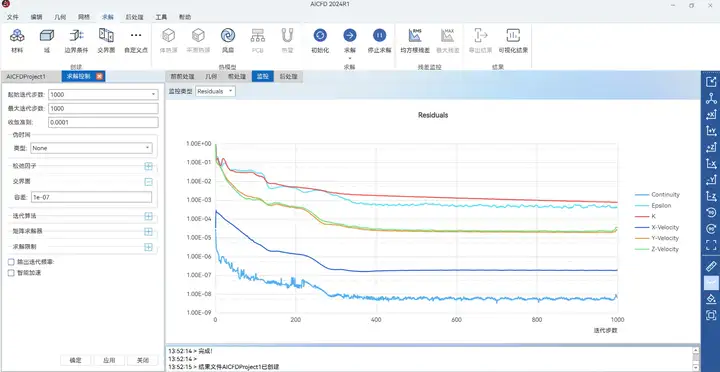This screenshot has width=720, height=372.
Task: Expand the 矩阵求解器 section
Action: click(x=148, y=231)
